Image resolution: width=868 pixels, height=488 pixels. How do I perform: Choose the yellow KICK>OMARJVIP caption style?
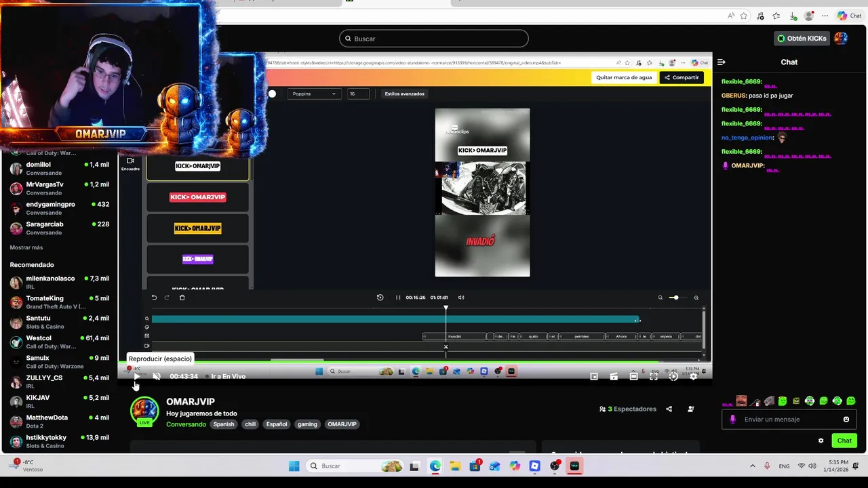[x=197, y=228]
